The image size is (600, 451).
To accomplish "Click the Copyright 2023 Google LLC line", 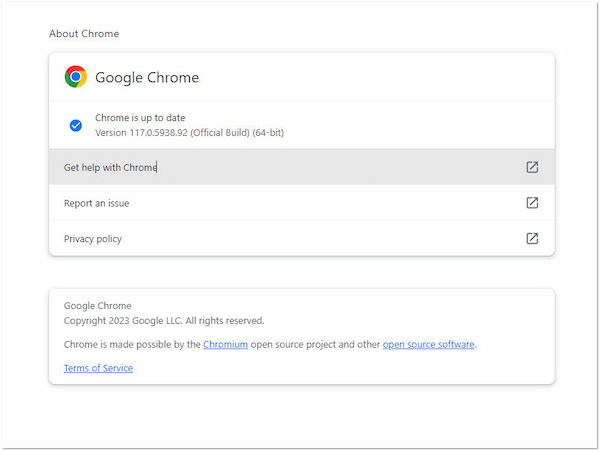I will click(x=164, y=321).
